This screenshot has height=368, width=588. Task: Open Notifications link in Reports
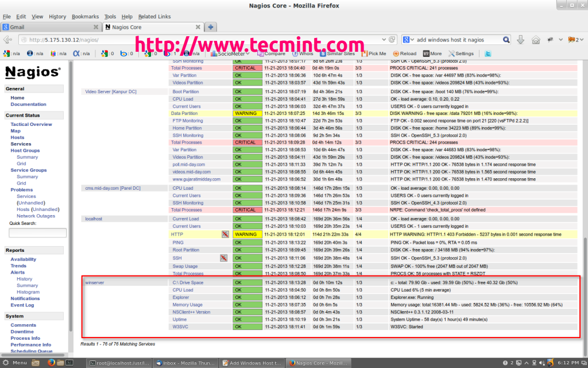[25, 298]
